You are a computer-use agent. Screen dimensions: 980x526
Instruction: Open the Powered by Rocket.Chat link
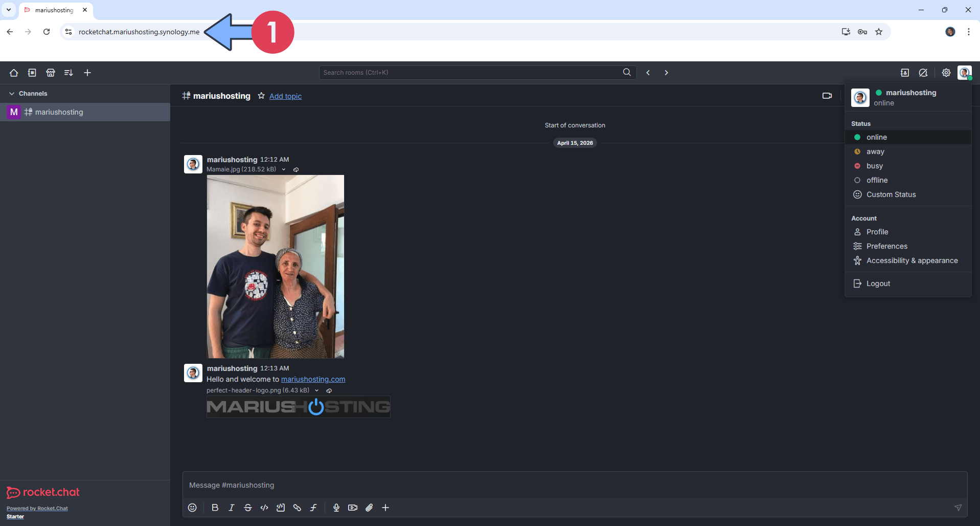pyautogui.click(x=37, y=509)
